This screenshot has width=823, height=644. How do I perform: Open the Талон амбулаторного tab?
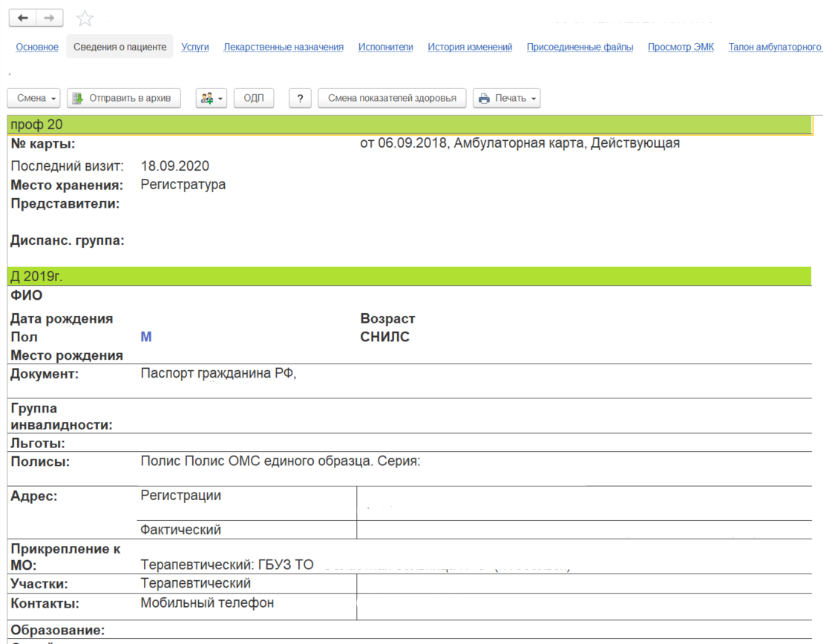click(775, 47)
